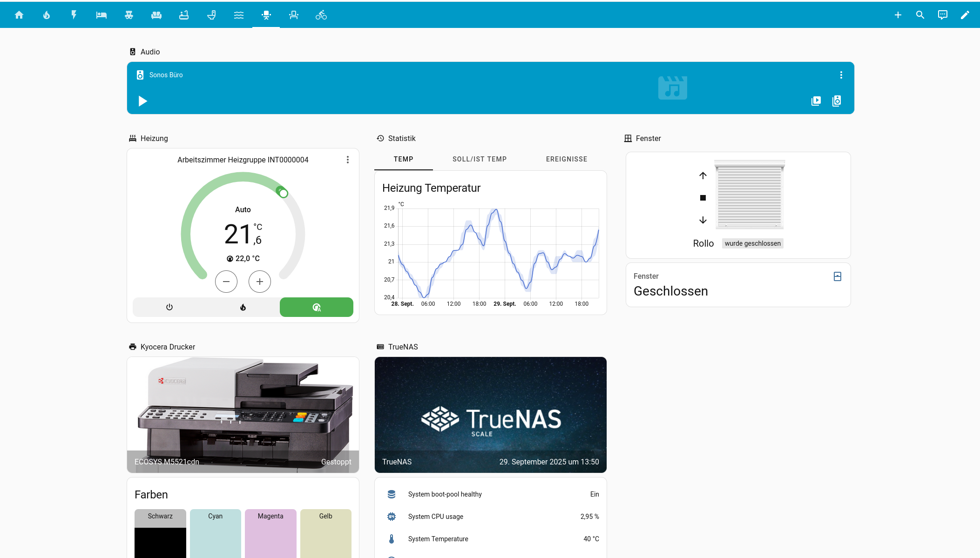Click the thermostat dial slider handle
Viewport: 980px width, 558px height.
tap(283, 193)
